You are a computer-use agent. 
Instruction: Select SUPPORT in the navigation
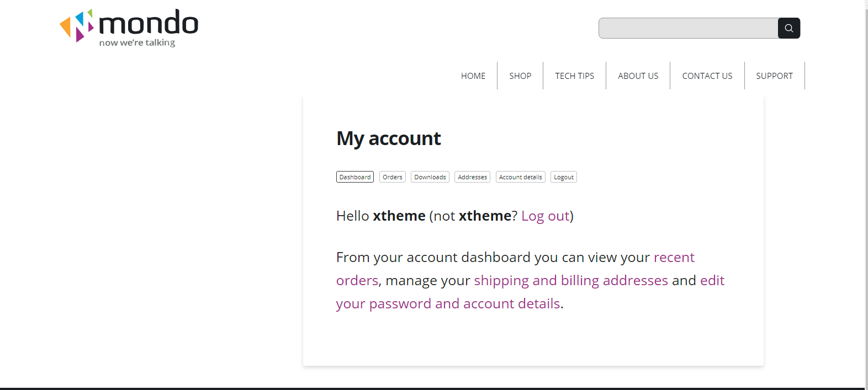(774, 76)
